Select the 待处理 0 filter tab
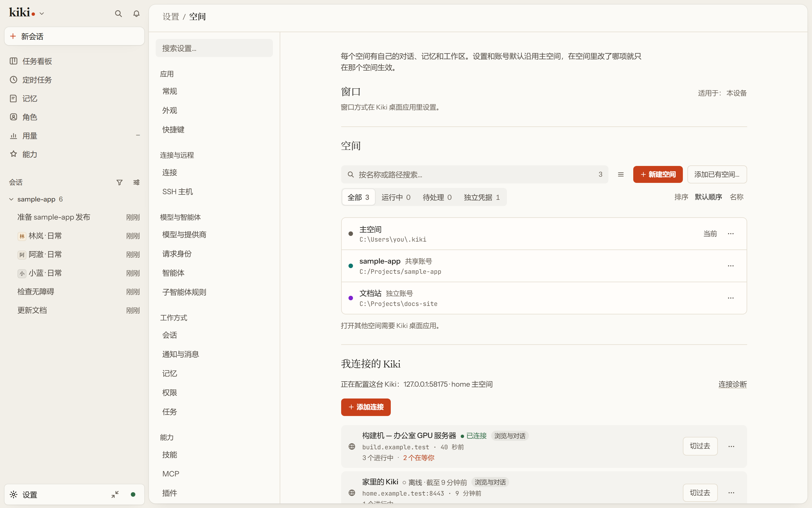Image resolution: width=812 pixels, height=508 pixels. pyautogui.click(x=437, y=197)
